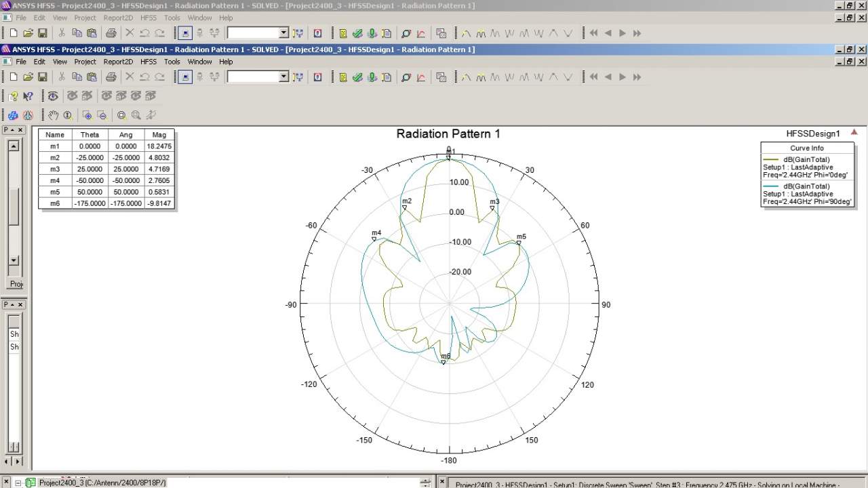This screenshot has width=868, height=488.
Task: Click the Open folder icon in active toolbar
Action: click(x=28, y=77)
